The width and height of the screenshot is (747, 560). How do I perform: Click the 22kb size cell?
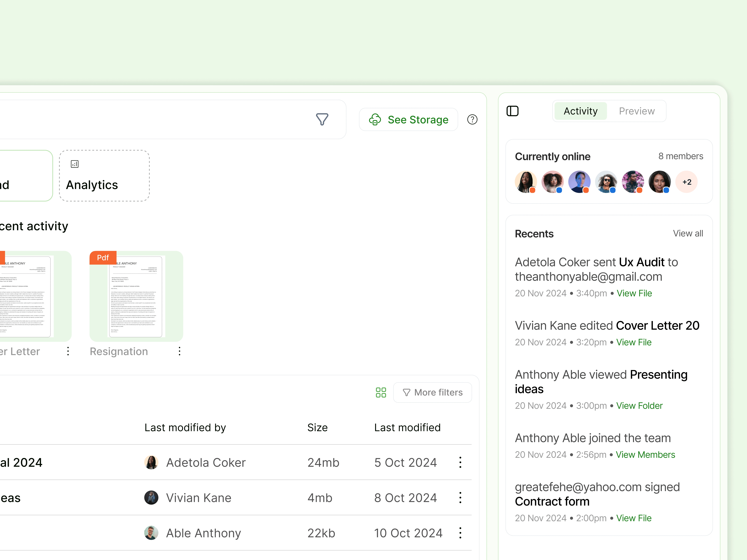(x=321, y=533)
